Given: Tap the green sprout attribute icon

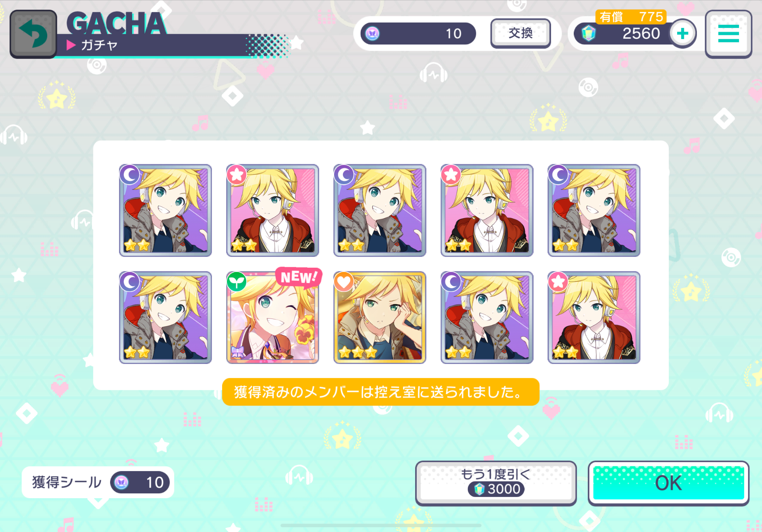Looking at the screenshot, I should (236, 281).
